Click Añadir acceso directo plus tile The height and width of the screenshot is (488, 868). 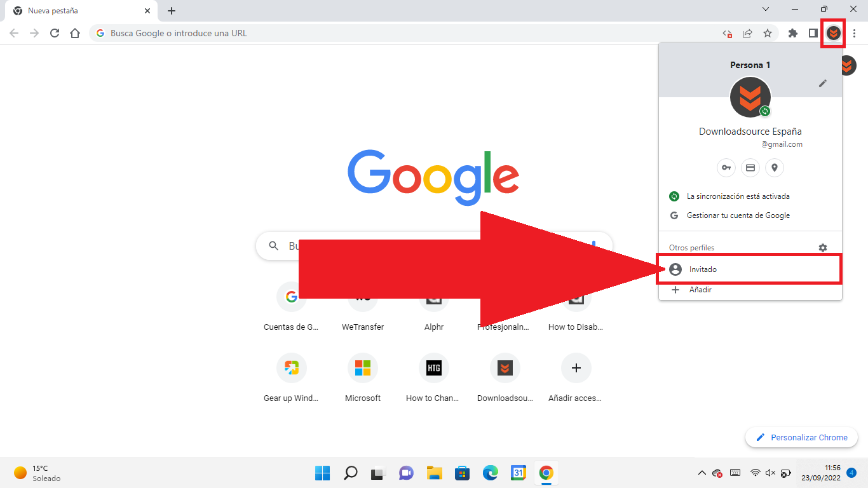pos(576,379)
